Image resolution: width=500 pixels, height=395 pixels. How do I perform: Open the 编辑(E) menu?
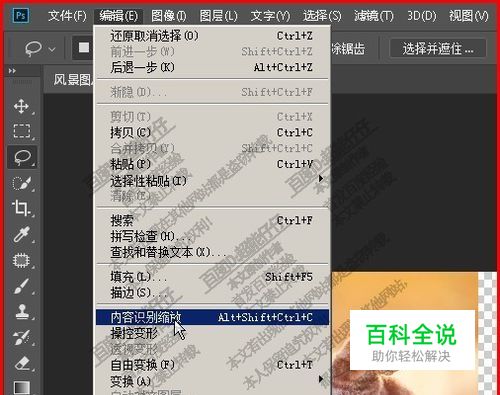[x=119, y=16]
